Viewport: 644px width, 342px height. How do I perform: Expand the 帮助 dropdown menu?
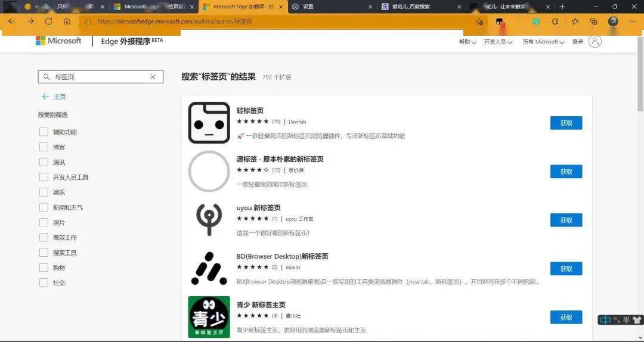click(467, 42)
